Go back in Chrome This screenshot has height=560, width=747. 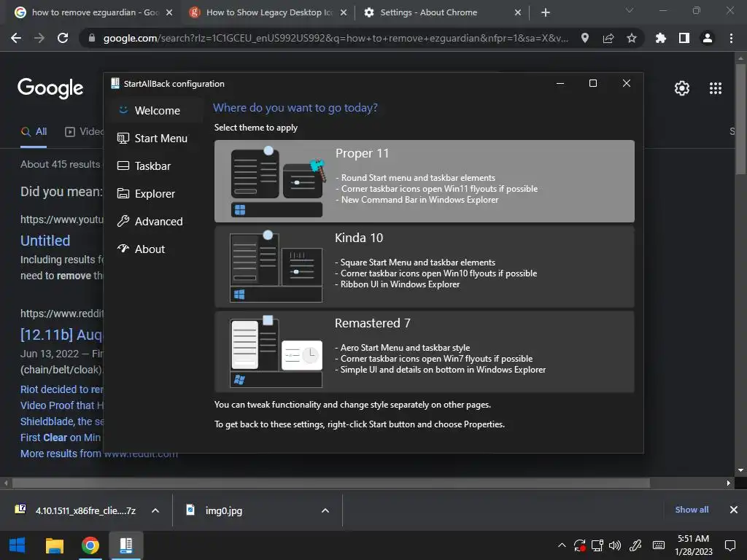tap(16, 38)
